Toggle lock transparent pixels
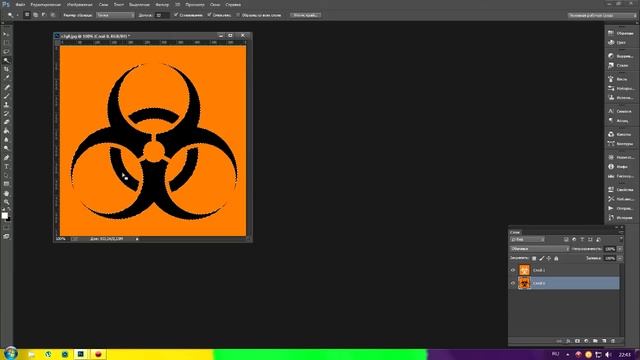 534,258
